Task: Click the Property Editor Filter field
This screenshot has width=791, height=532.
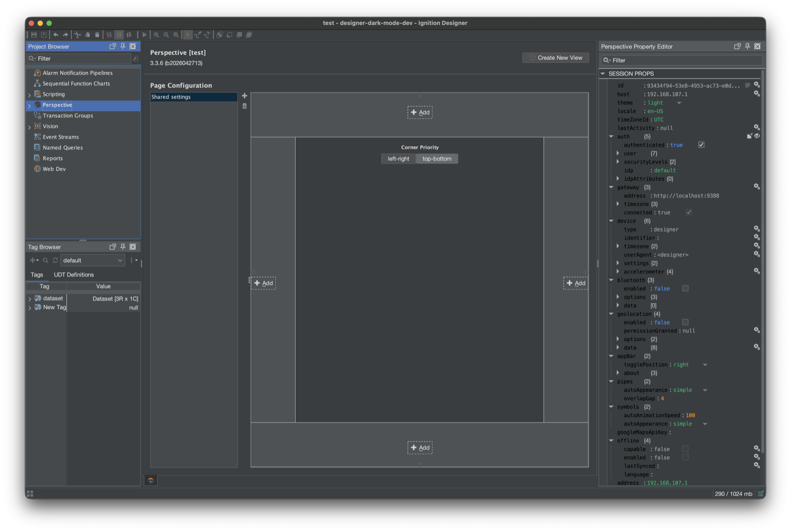Action: 682,60
